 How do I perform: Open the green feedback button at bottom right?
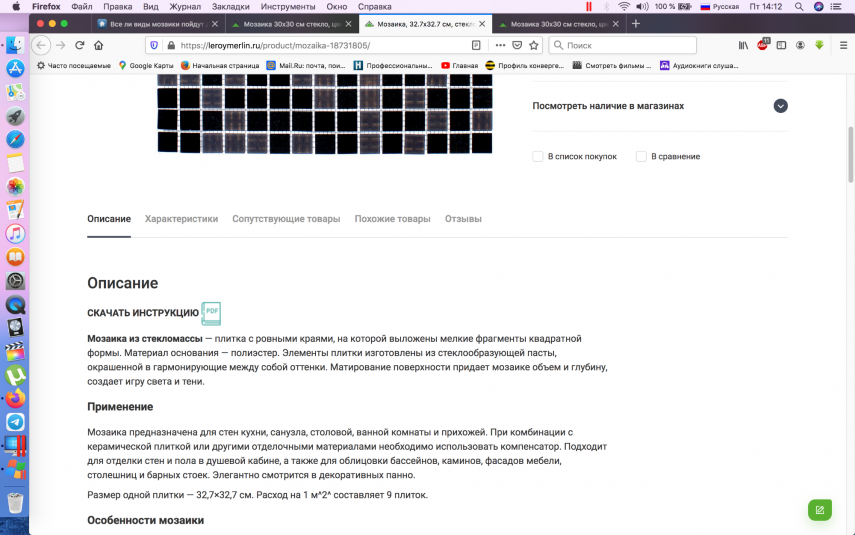click(820, 510)
